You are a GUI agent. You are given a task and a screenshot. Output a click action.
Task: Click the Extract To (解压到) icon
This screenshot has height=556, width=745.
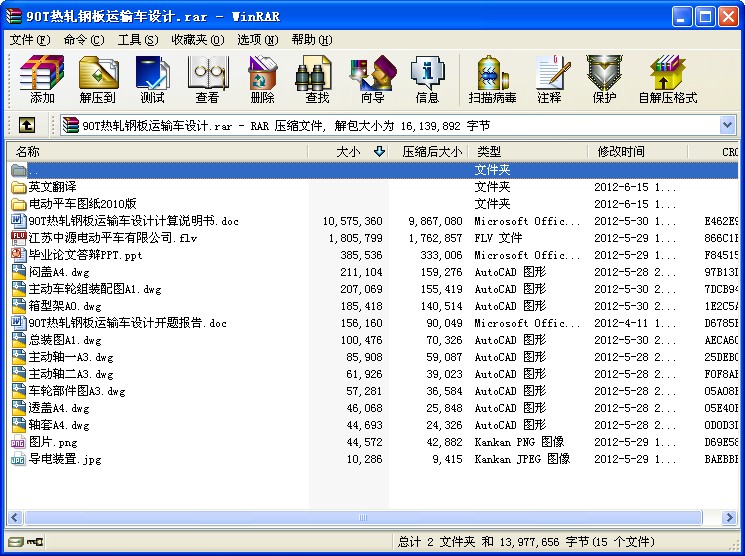pos(97,78)
